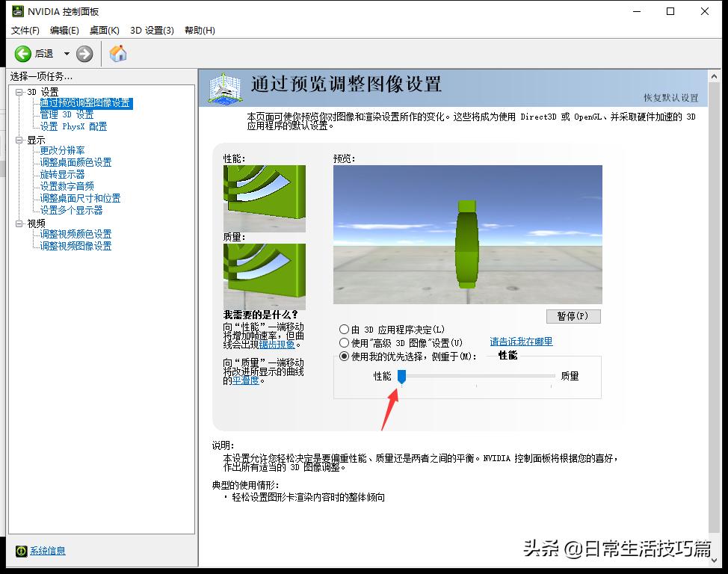The height and width of the screenshot is (574, 728).
Task: Open the back button dropdown arrow
Action: 66,53
